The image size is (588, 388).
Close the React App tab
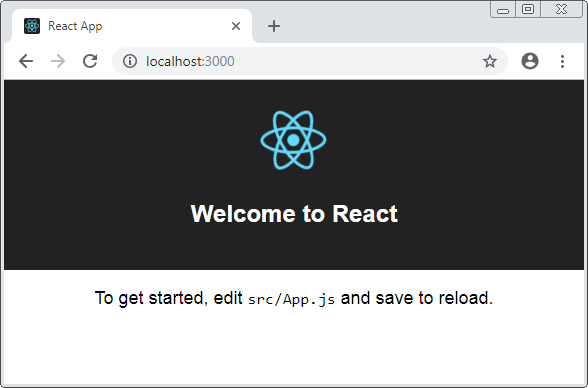(x=236, y=26)
